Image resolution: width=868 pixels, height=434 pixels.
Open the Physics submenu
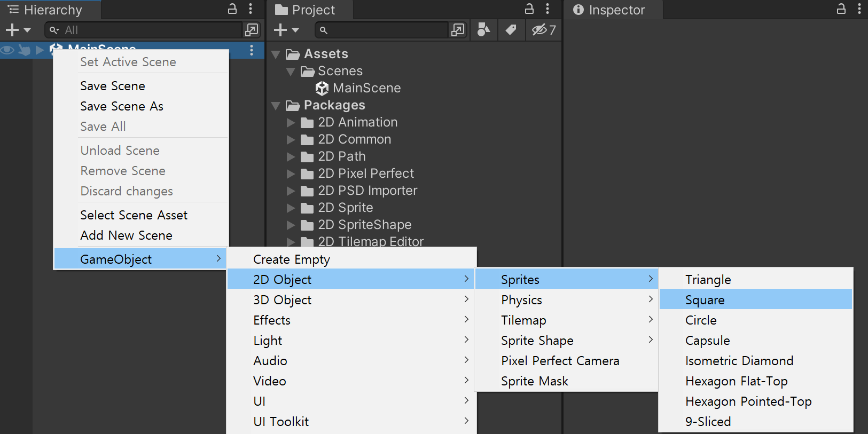pos(567,299)
